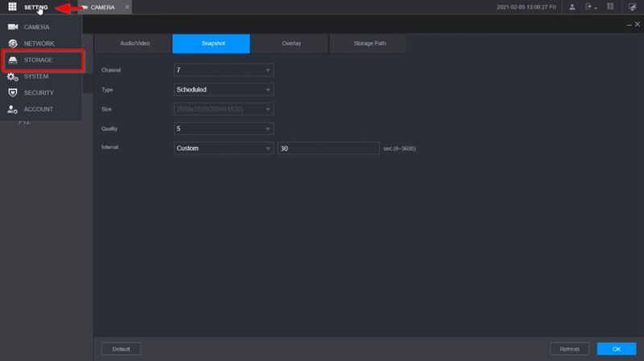This screenshot has width=644, height=361.
Task: Open the logout dropdown icon in top bar
Action: point(591,7)
